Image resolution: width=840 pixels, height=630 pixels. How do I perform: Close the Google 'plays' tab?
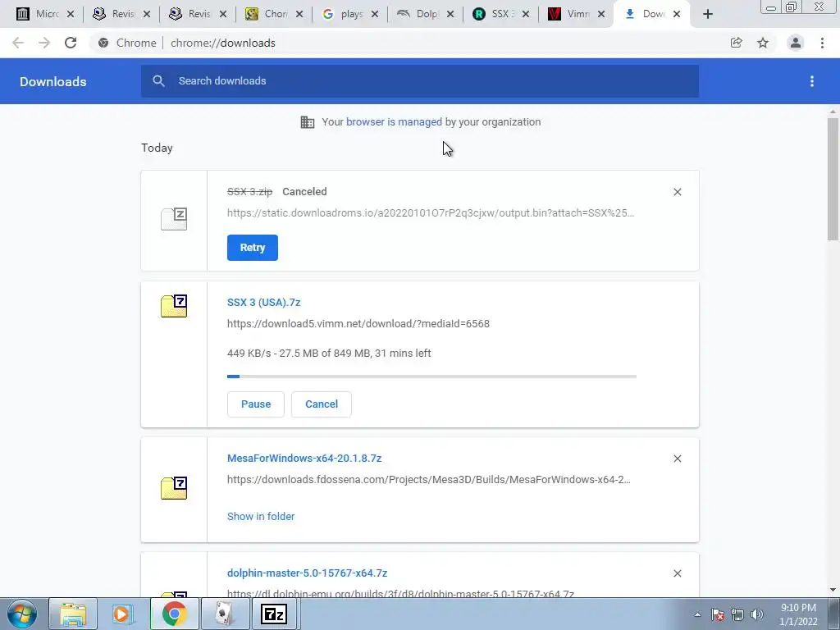(374, 14)
